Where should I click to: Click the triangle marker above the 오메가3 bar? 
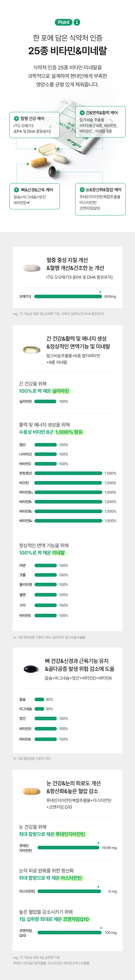click(100, 292)
